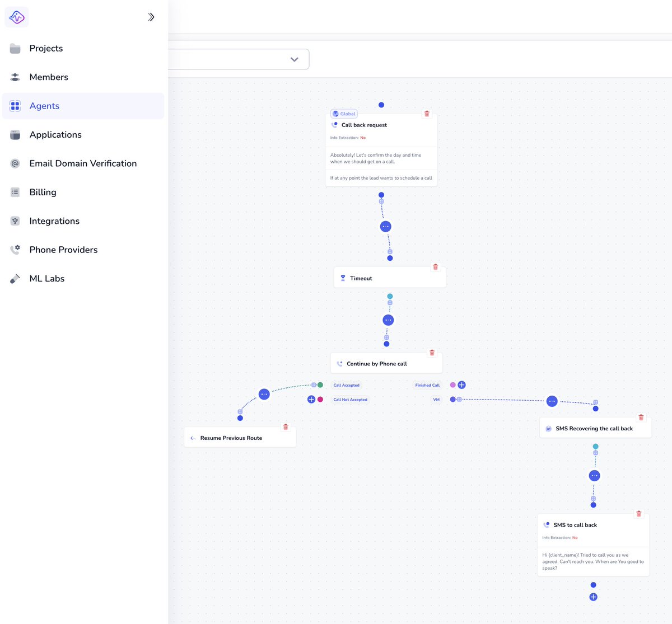
Task: Open edge options between Call back request and Timeout
Action: tap(386, 227)
